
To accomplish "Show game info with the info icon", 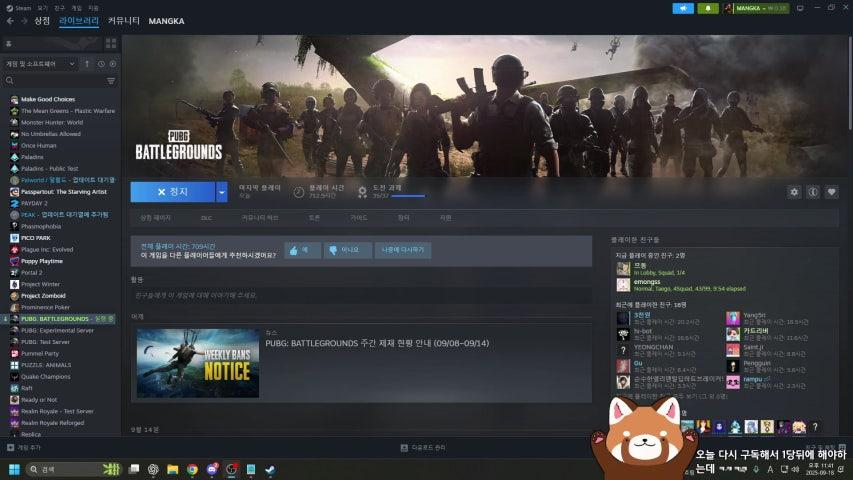I will pyautogui.click(x=813, y=192).
